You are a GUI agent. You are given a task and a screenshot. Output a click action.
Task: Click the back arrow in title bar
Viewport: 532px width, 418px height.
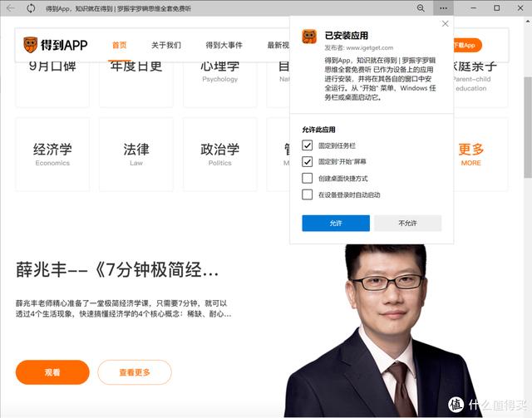point(8,7)
